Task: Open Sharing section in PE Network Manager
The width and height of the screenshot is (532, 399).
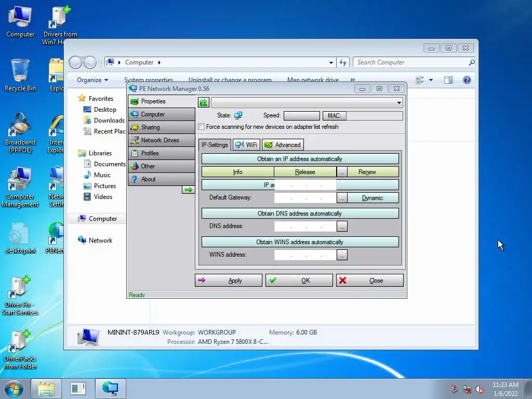Action: (162, 127)
